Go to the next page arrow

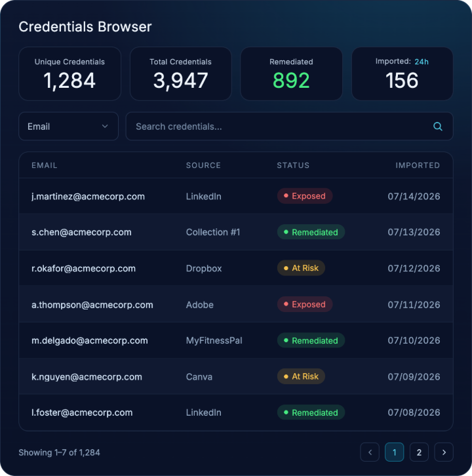(444, 452)
